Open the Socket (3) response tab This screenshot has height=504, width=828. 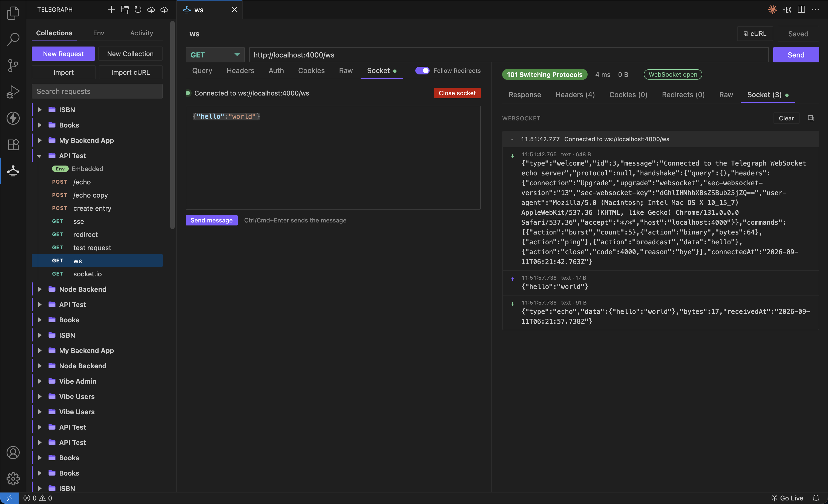coord(768,95)
